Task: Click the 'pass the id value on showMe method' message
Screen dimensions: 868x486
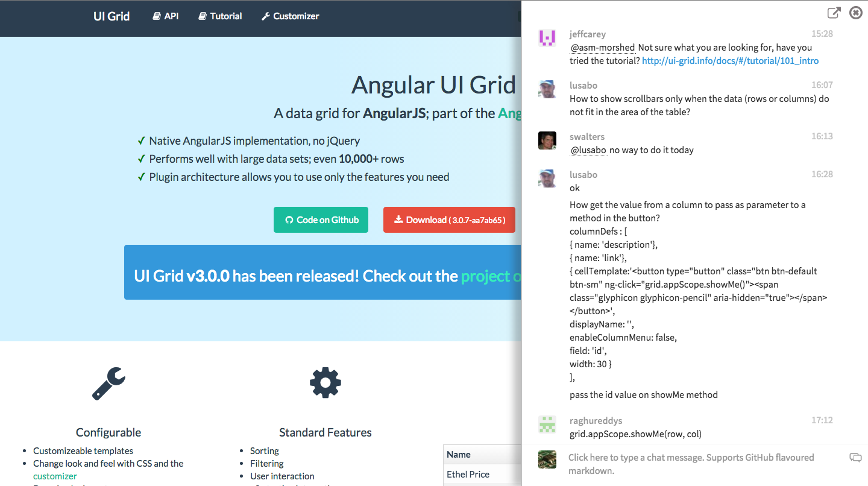Action: click(644, 395)
